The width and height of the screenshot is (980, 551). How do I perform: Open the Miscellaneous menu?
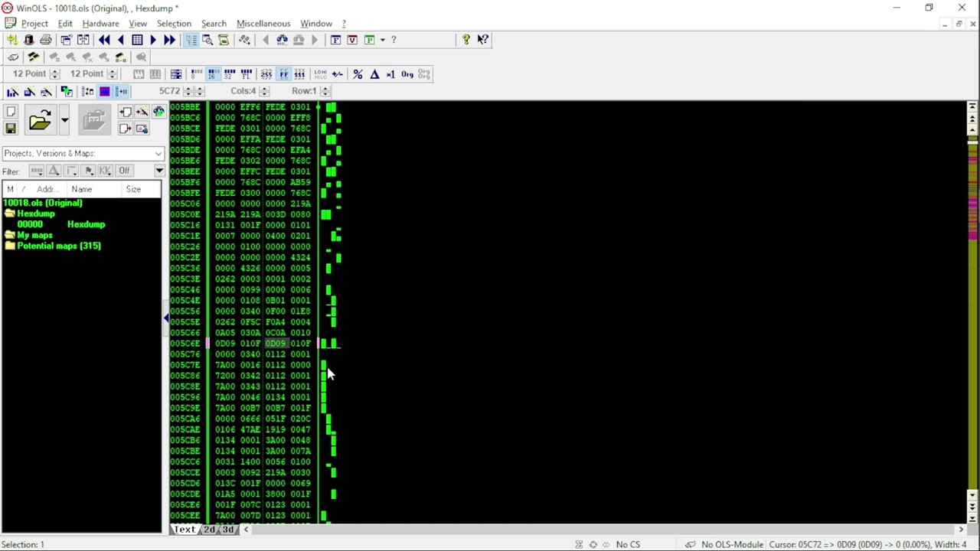click(x=263, y=24)
